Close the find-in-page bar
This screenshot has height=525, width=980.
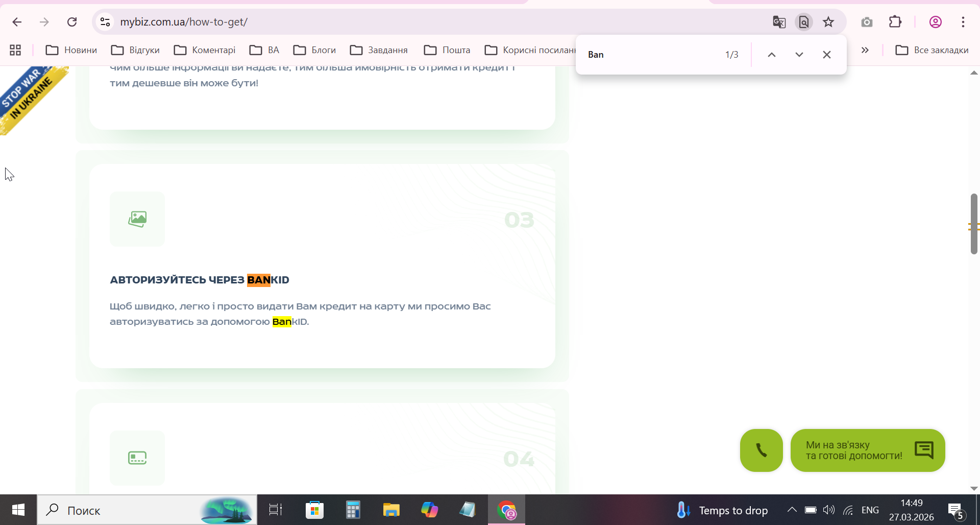[827, 55]
